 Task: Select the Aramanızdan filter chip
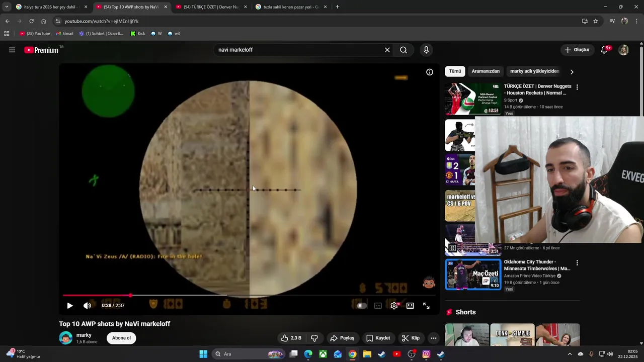tap(486, 71)
